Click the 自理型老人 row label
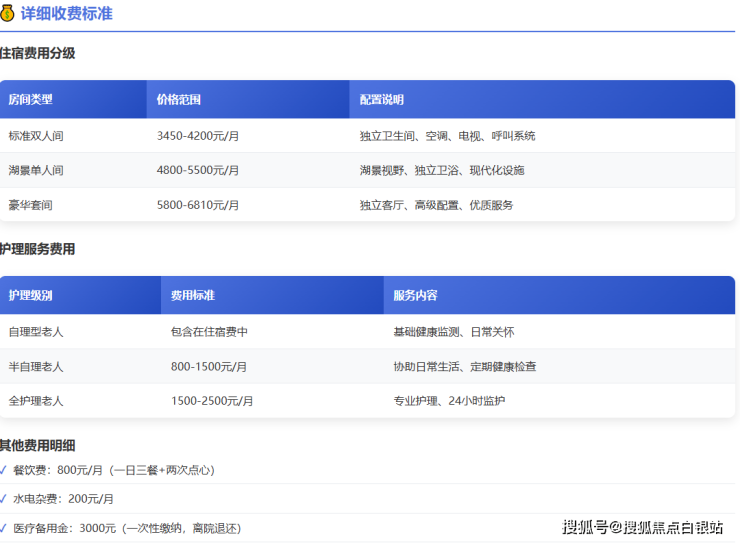The width and height of the screenshot is (740, 543). [36, 332]
